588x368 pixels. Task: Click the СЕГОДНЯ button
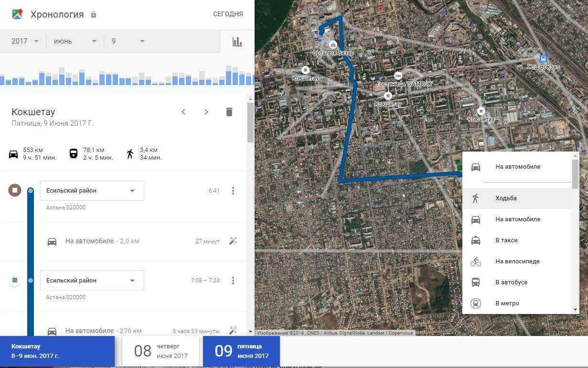[228, 14]
